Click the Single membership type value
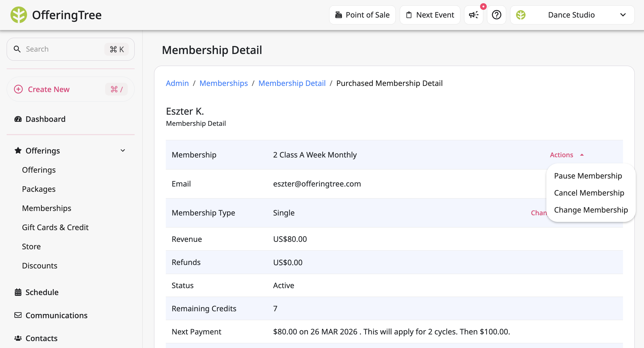 (x=284, y=213)
